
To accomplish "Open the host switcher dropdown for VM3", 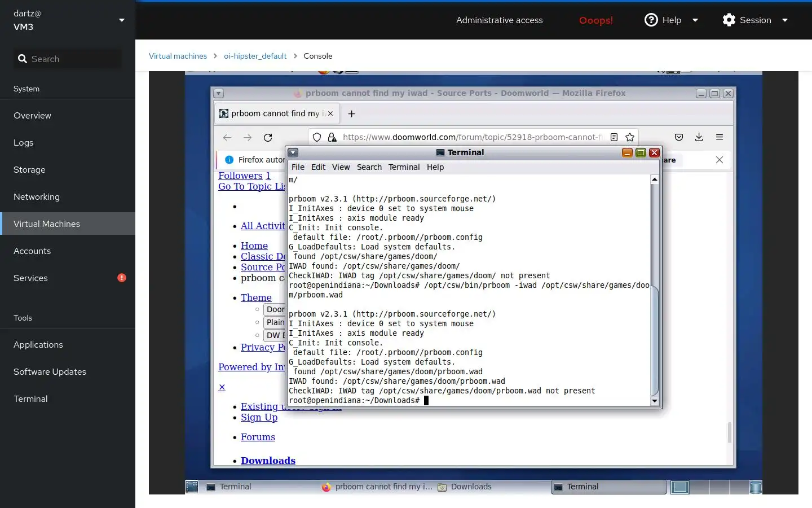I will (x=121, y=20).
